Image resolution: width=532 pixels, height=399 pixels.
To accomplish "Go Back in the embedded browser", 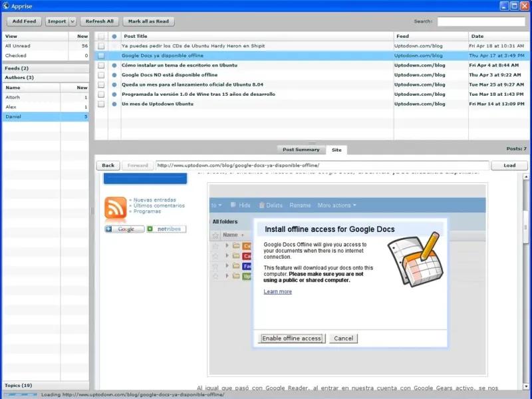I will point(108,165).
